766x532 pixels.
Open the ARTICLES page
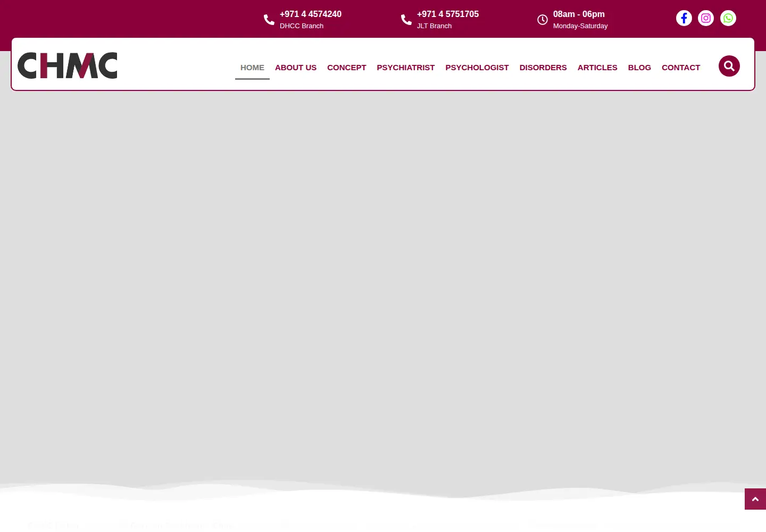[597, 68]
